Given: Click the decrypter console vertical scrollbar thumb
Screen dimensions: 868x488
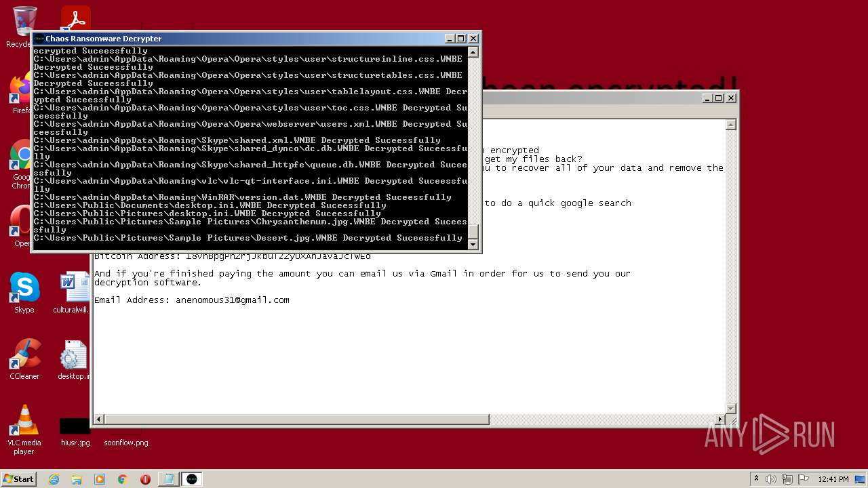Looking at the screenshot, I should pyautogui.click(x=473, y=231).
